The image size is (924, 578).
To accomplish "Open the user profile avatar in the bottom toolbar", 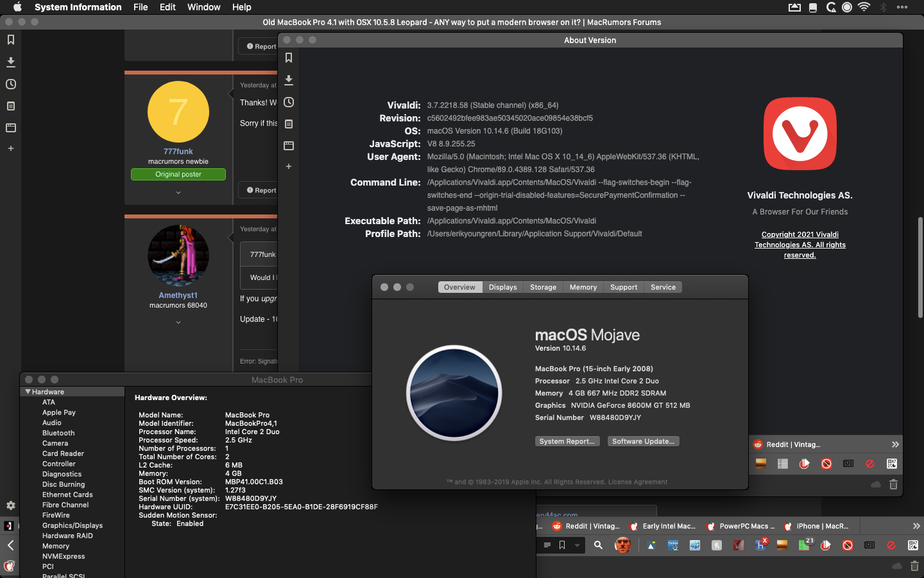I will click(622, 545).
